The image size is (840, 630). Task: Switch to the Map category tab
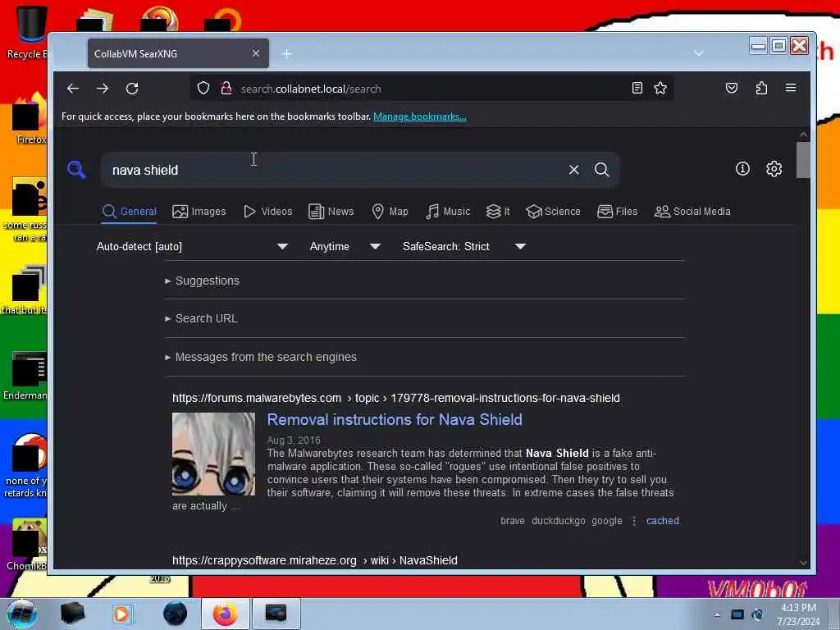[x=390, y=212]
